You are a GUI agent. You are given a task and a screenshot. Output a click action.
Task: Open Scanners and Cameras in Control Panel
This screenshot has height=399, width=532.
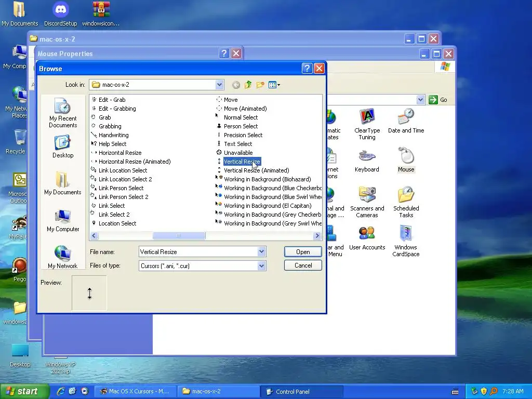point(367,202)
